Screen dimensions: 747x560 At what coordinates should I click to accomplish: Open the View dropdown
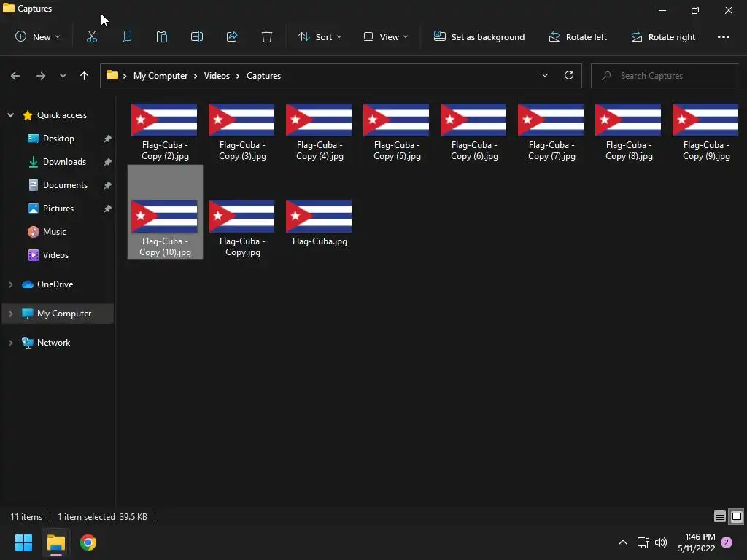[x=386, y=36]
